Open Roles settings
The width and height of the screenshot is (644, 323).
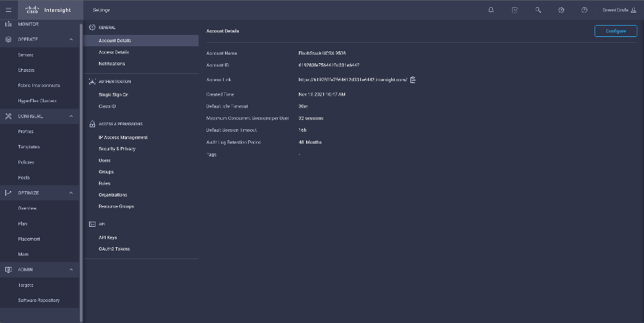coord(104,183)
